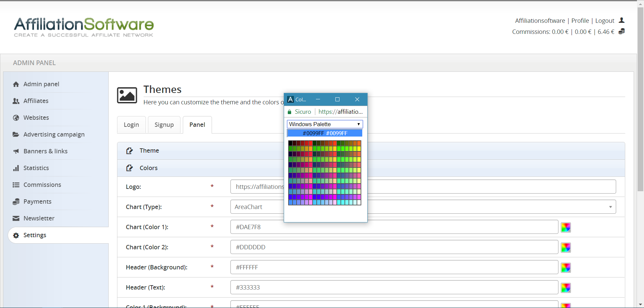Viewport: 644px width, 308px height.
Task: Click the Payments sidebar link
Action: (x=38, y=202)
